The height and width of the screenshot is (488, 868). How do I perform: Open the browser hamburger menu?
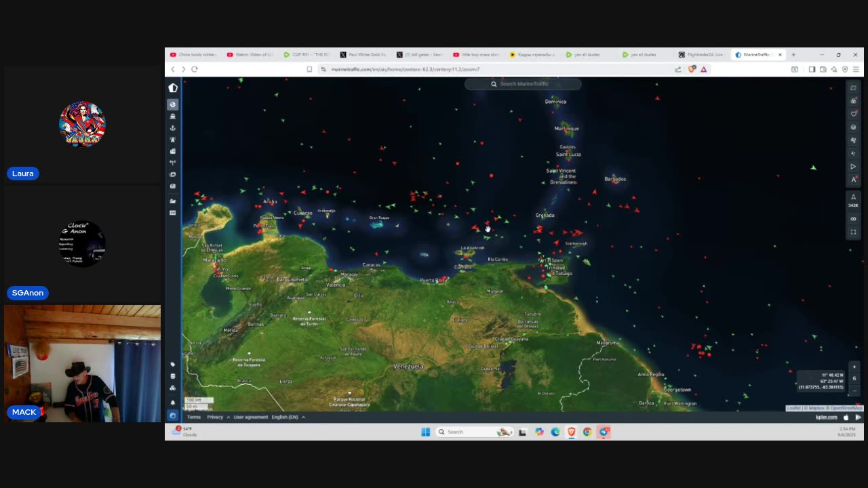856,69
